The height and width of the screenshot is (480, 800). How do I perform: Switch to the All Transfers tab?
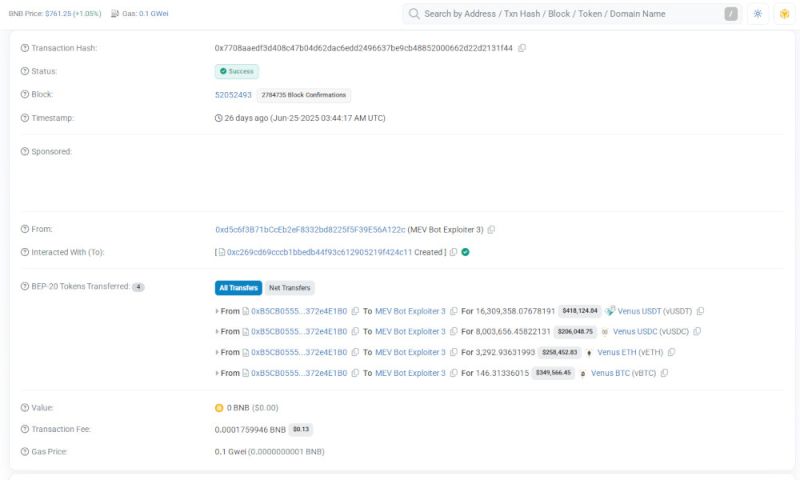coord(238,288)
